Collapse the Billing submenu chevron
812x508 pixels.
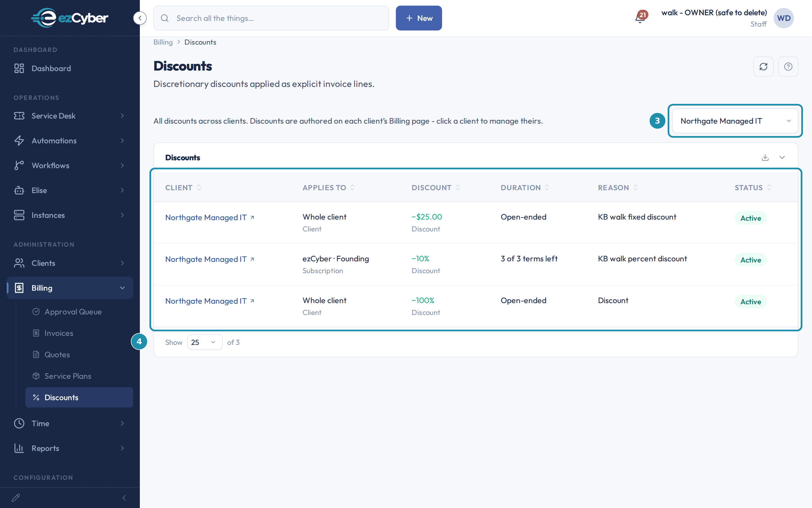tap(122, 288)
